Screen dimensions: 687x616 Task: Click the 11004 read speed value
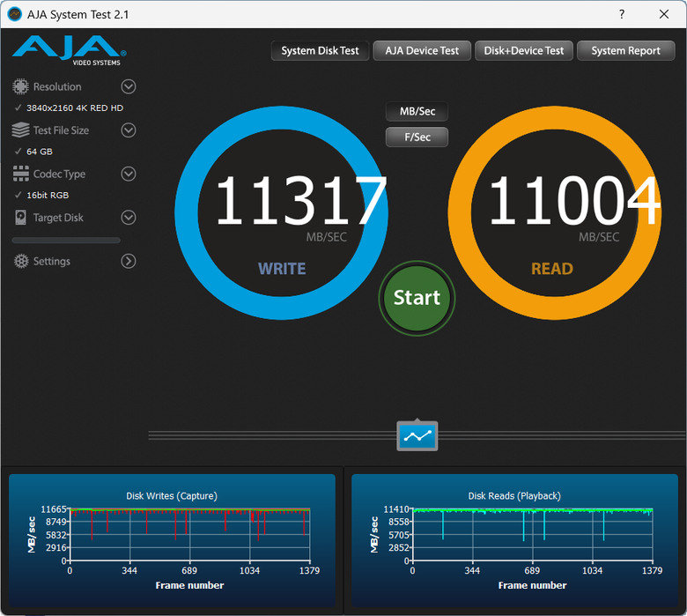pyautogui.click(x=574, y=200)
